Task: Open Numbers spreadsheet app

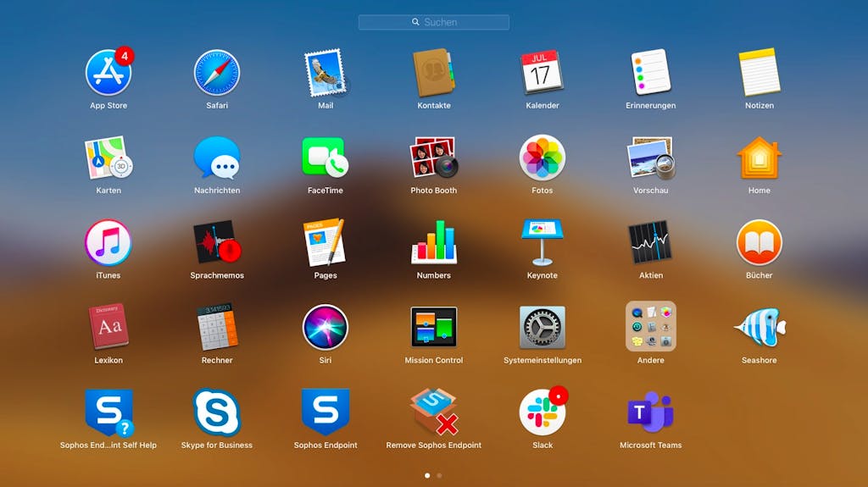Action: pos(434,242)
